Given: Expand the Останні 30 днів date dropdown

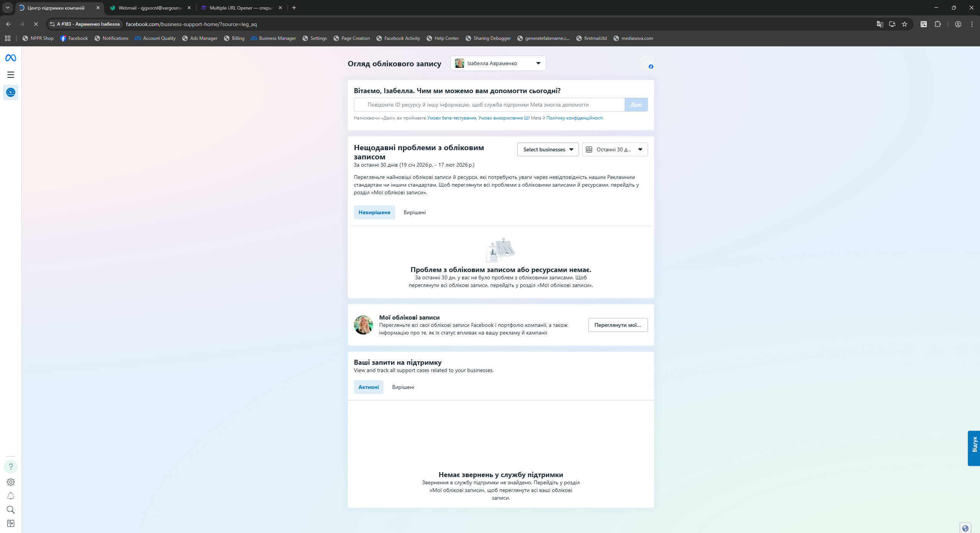Looking at the screenshot, I should click(x=615, y=149).
